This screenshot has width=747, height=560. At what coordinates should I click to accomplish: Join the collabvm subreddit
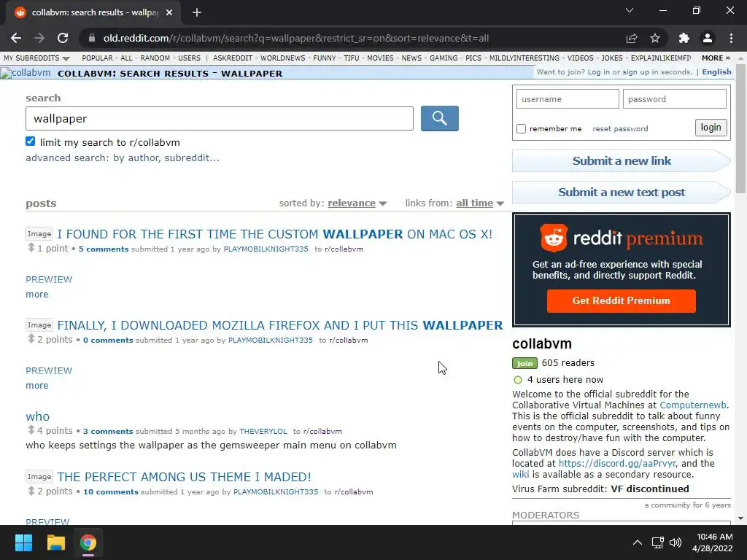tap(525, 363)
